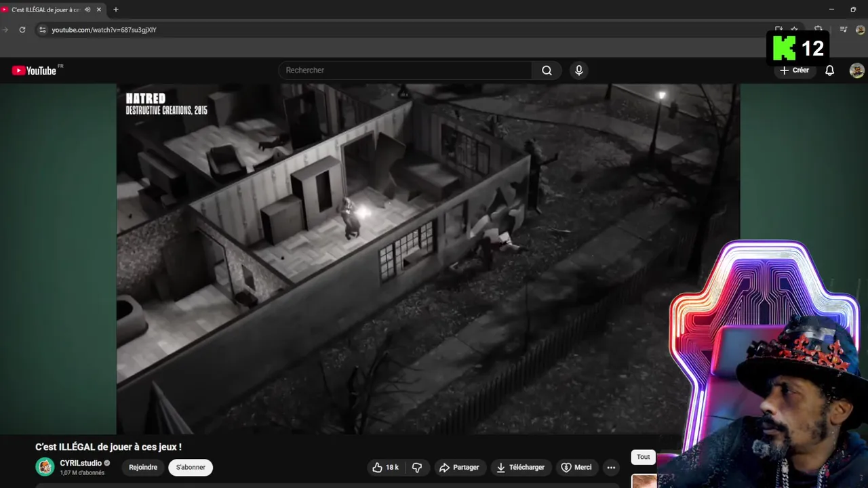Click the search magnifier button
The height and width of the screenshot is (488, 868).
click(x=547, y=70)
